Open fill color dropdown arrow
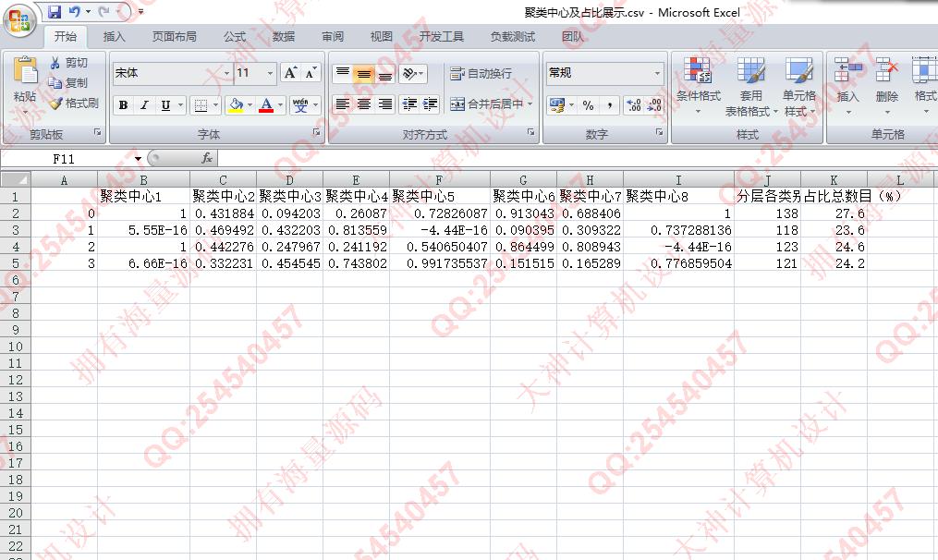 [250, 105]
